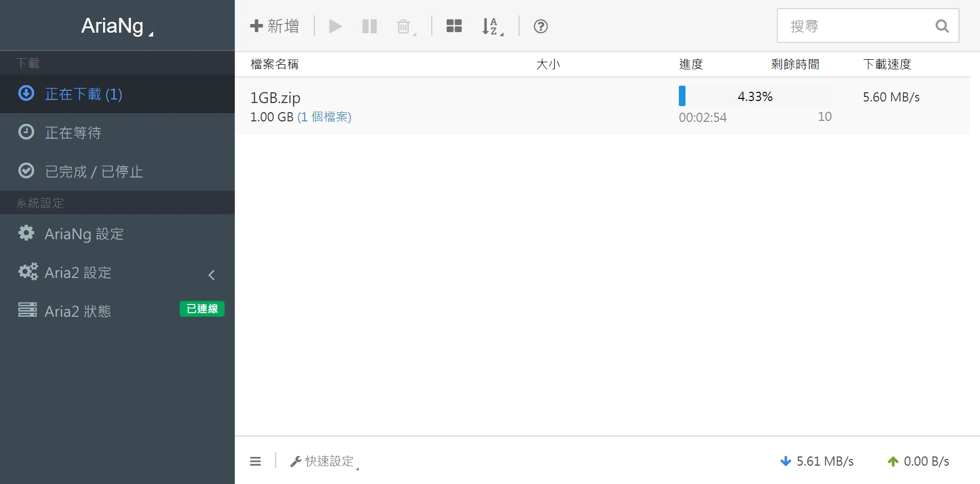Open help via the question mark icon
980x484 pixels.
(540, 26)
